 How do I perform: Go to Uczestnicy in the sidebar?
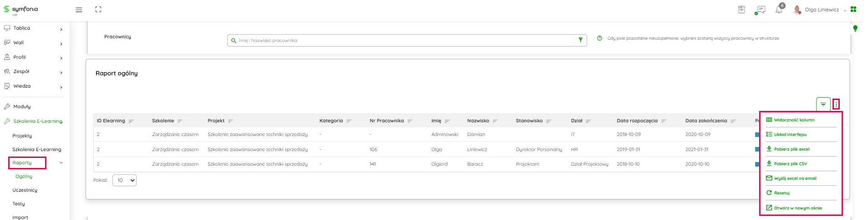[25, 190]
